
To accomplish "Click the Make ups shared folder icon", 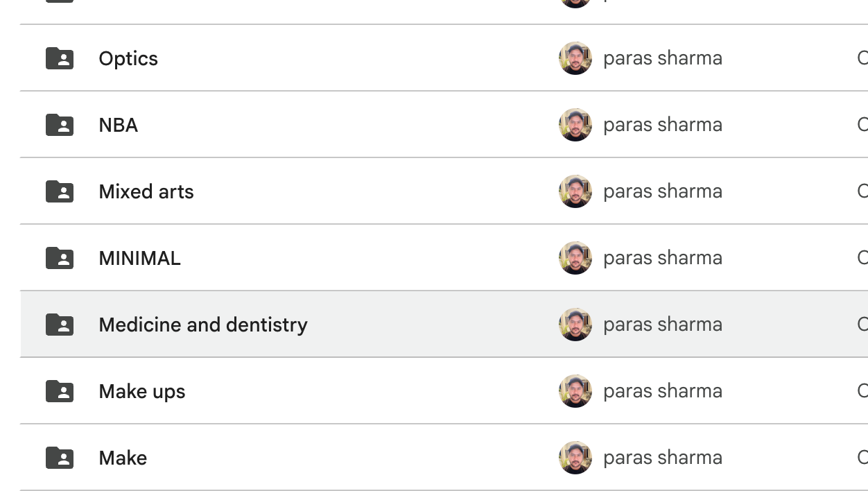I will tap(60, 391).
